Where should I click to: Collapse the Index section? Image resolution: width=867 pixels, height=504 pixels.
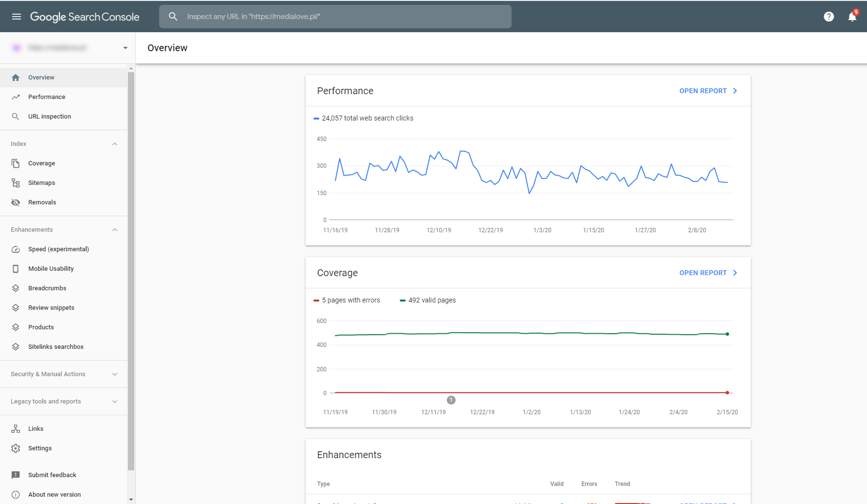(115, 144)
